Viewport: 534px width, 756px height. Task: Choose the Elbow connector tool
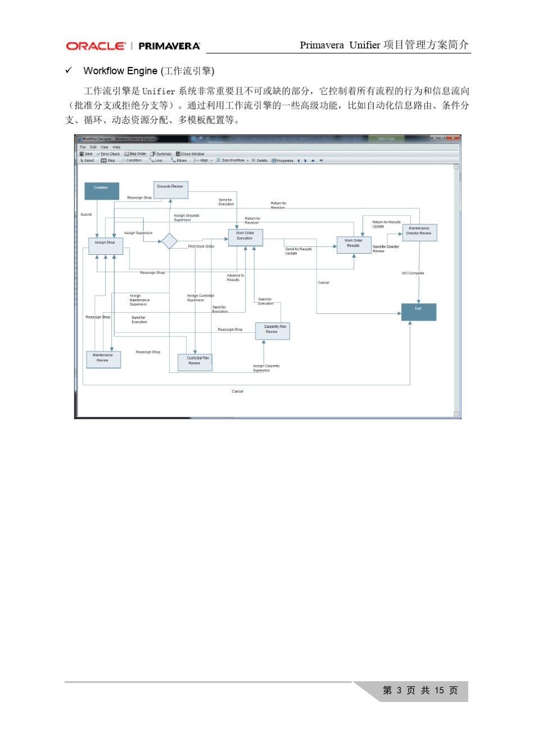click(179, 160)
